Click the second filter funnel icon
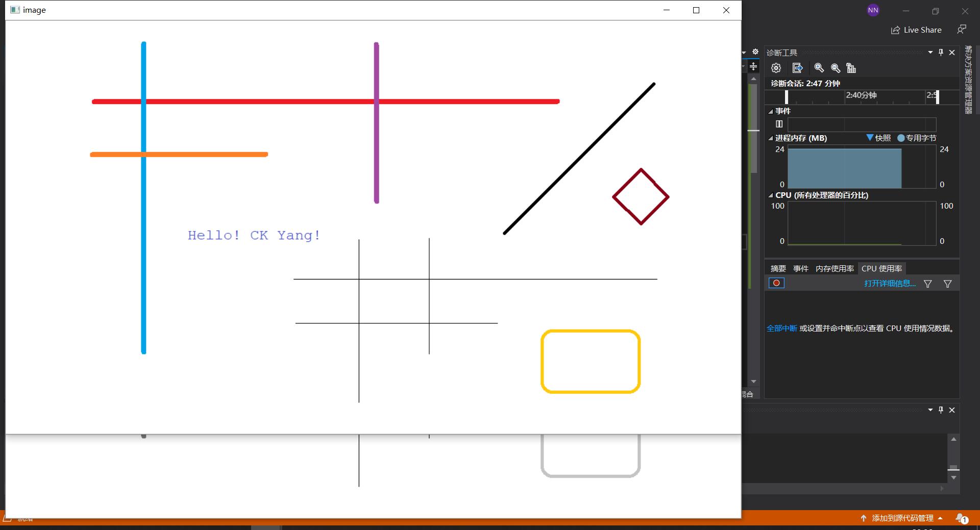This screenshot has height=530, width=980. tap(947, 284)
